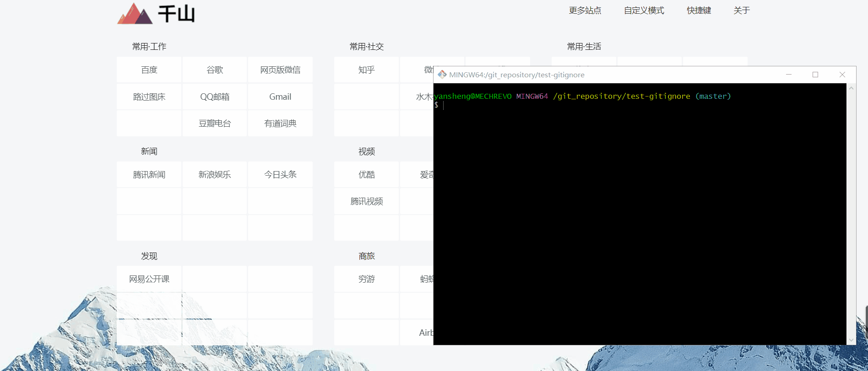Open the 今日头条 link
Viewport: 868px width, 371px height.
[x=280, y=175]
